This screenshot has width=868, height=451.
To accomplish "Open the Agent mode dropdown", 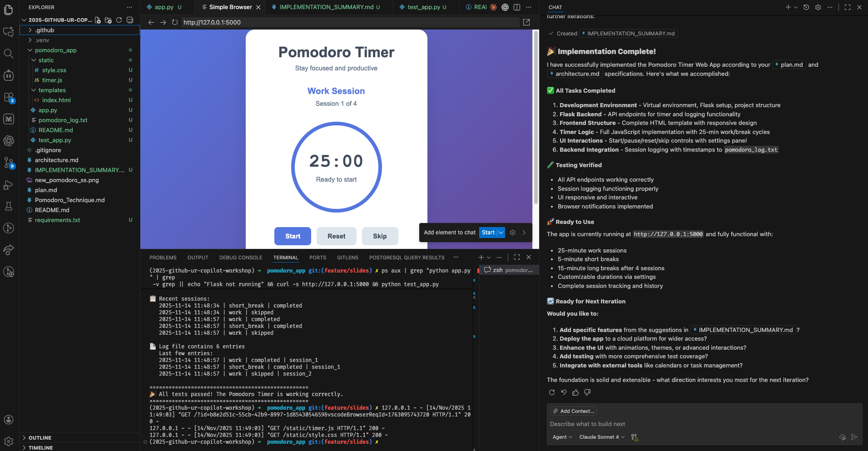I will pos(562,437).
